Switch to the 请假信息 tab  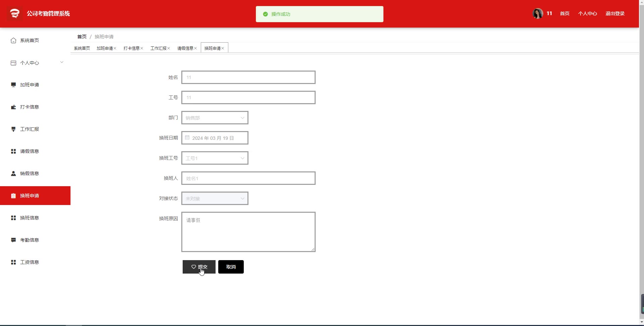click(x=185, y=48)
